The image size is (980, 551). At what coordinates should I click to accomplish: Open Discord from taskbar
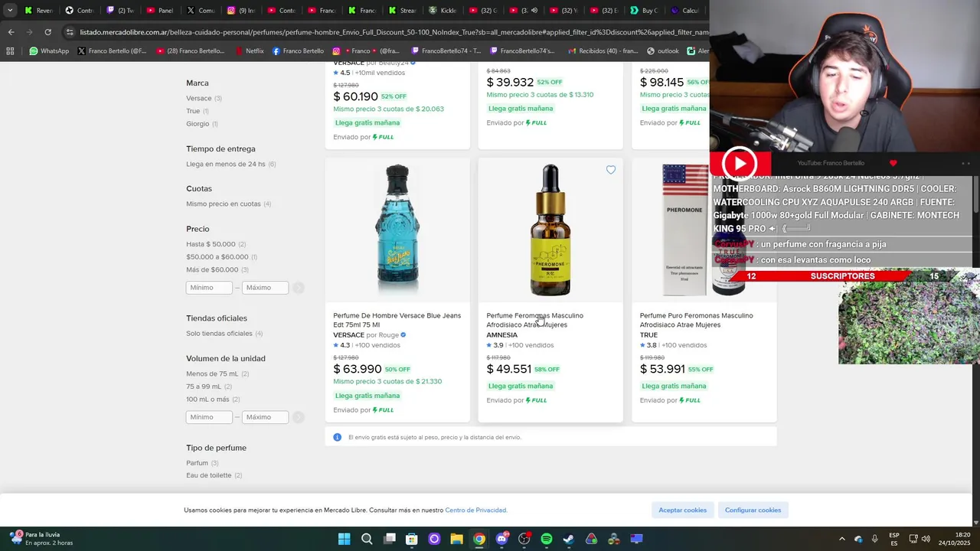tap(501, 539)
